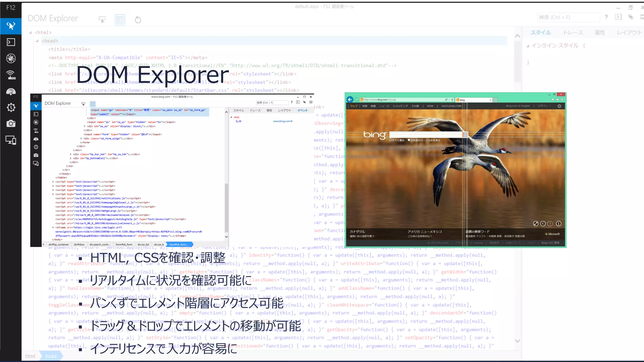Click the IE back arrow in the Bing window

(x=350, y=100)
